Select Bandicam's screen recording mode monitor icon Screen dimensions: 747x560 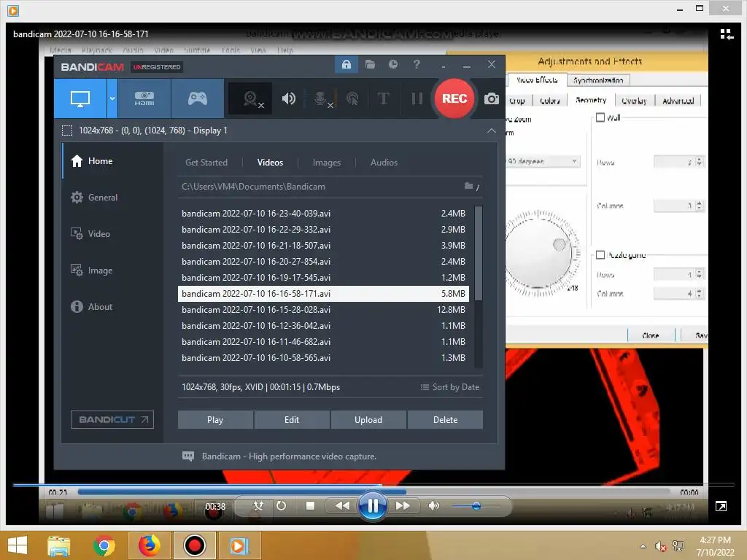pyautogui.click(x=80, y=98)
